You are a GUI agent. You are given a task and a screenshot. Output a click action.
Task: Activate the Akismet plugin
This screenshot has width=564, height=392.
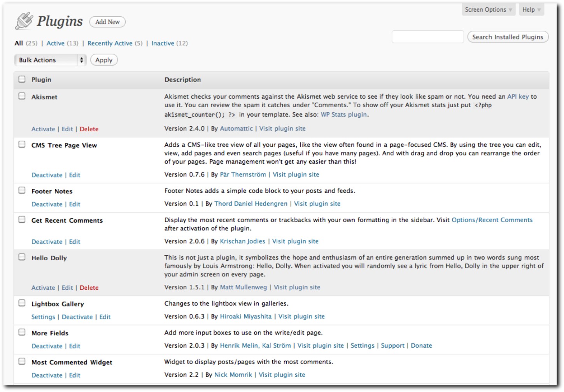(43, 129)
